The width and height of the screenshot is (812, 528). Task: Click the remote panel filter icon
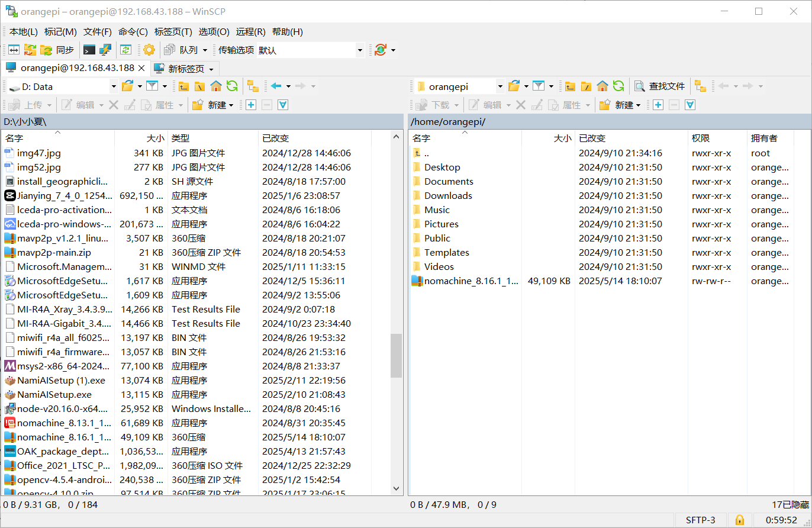[x=539, y=86]
